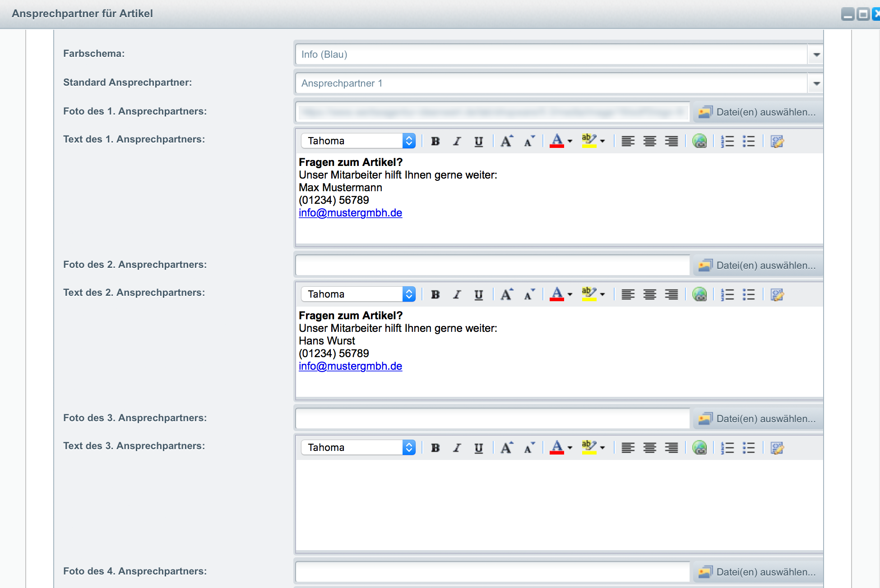Open highlight color menu arrow, 3. Ansprechpartner editor
880x588 pixels.
pyautogui.click(x=602, y=448)
